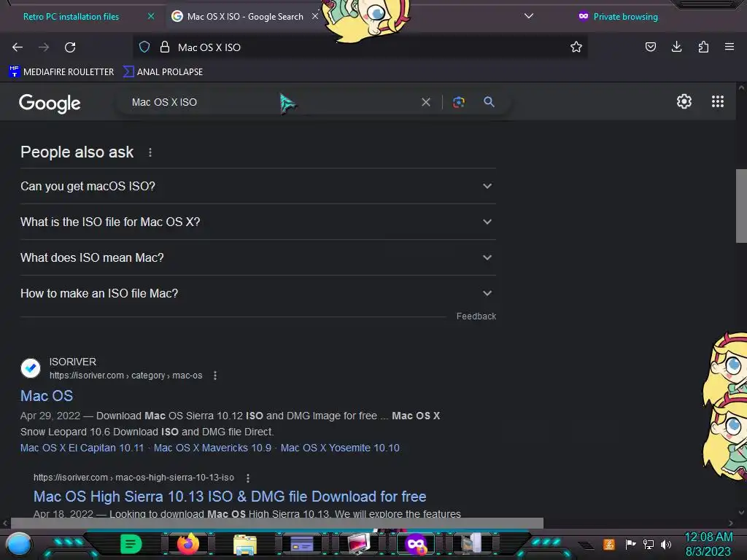
Task: Click the 'People also ask' heading
Action: [77, 152]
